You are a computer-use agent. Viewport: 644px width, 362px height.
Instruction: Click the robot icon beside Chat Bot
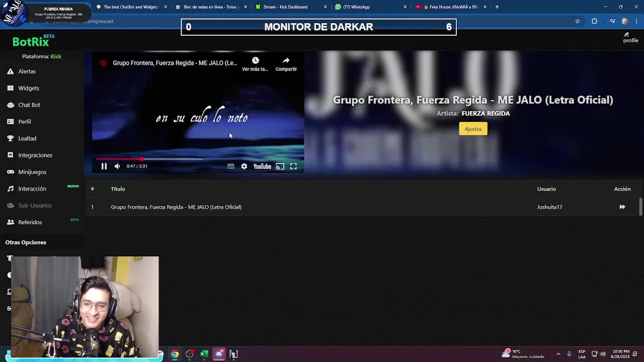pyautogui.click(x=10, y=105)
